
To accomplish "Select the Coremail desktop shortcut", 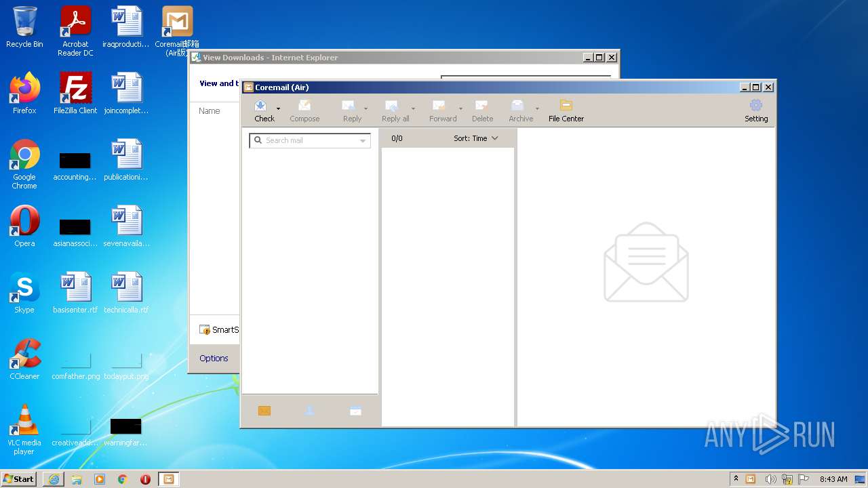I will coord(177,32).
